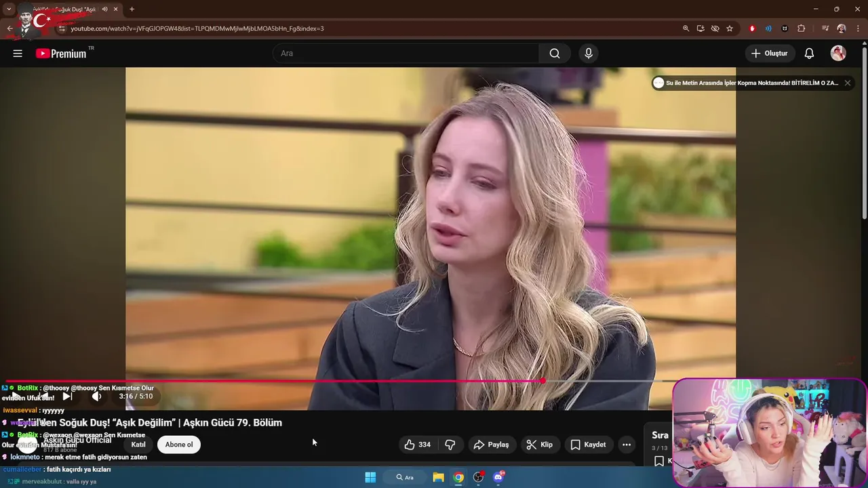
Task: Like the video with 334 likes
Action: [417, 445]
